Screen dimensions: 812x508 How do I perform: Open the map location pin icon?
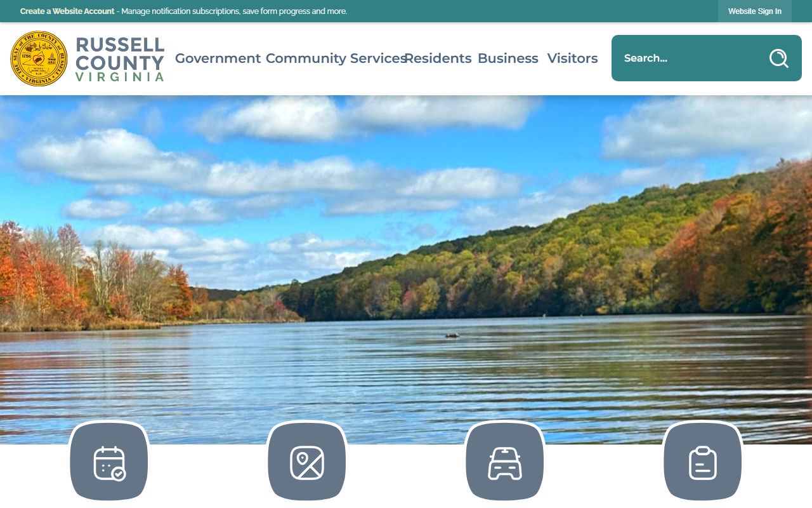pos(307,463)
